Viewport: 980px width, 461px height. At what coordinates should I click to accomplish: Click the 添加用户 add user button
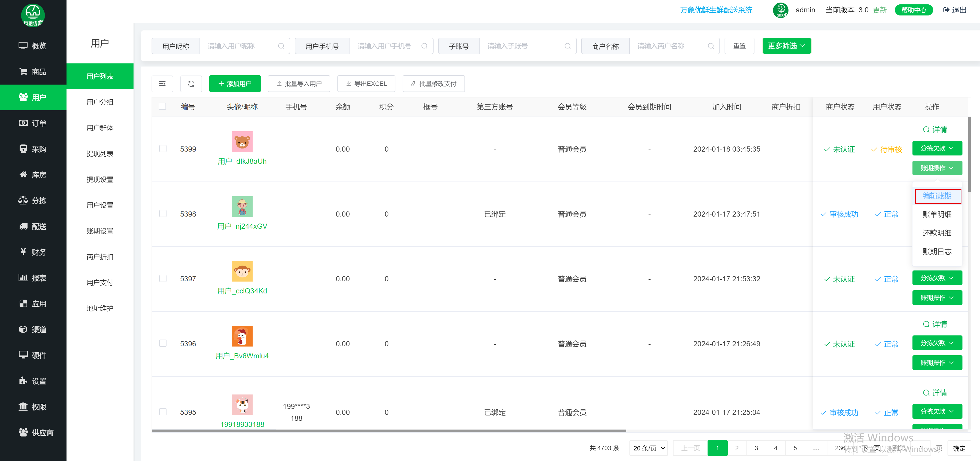click(235, 83)
